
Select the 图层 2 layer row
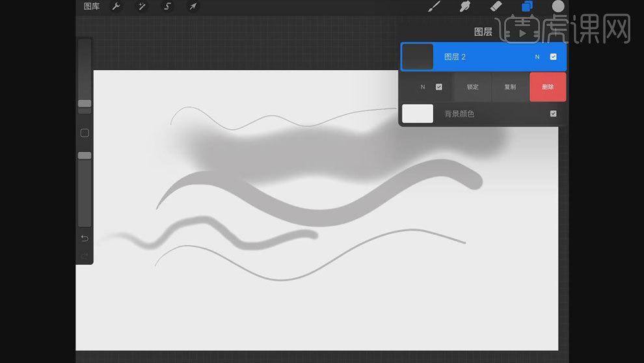[x=483, y=57]
